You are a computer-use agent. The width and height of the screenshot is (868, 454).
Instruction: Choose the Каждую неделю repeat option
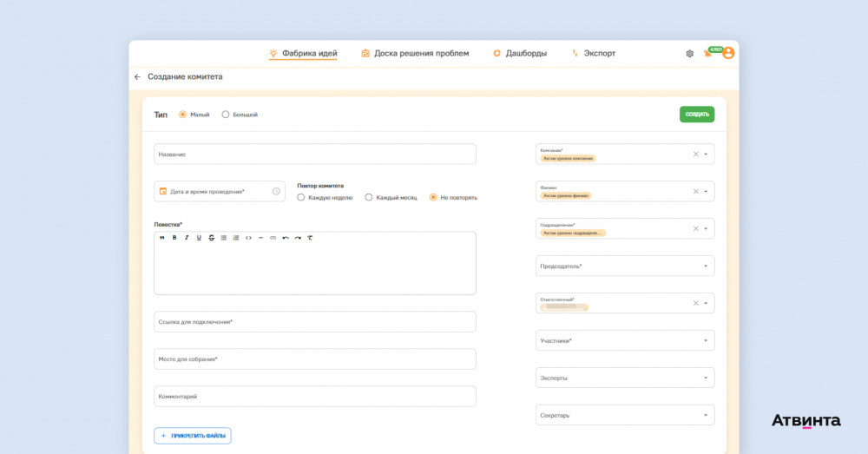click(x=301, y=198)
